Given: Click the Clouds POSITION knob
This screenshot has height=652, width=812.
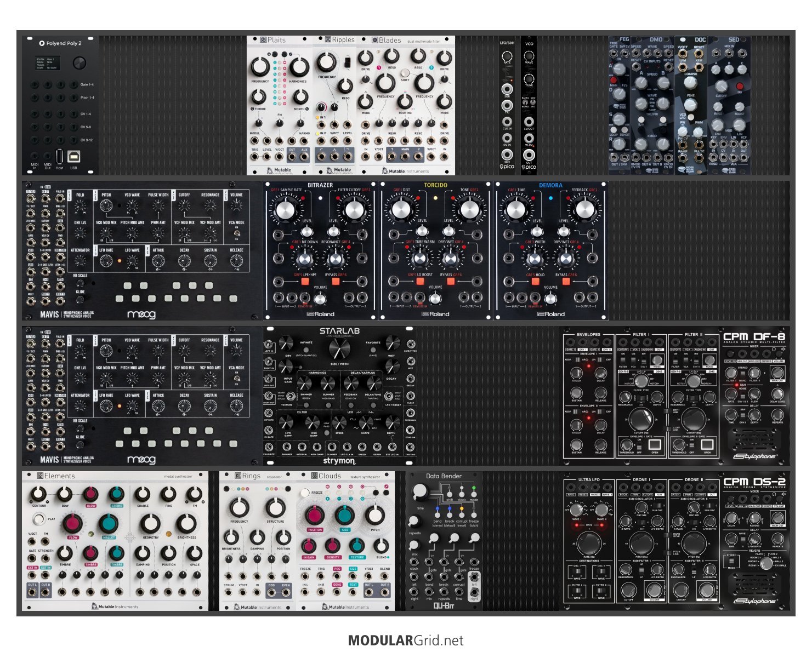Looking at the screenshot, I should [x=315, y=516].
